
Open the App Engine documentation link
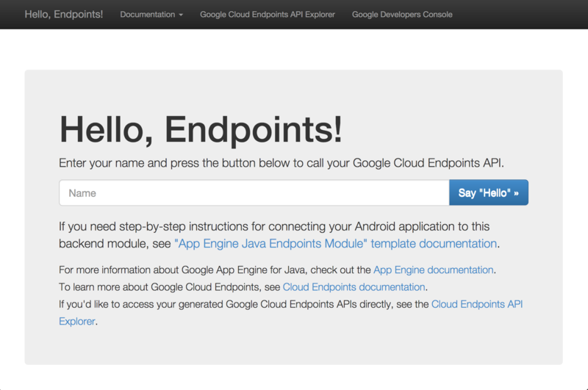tap(433, 270)
